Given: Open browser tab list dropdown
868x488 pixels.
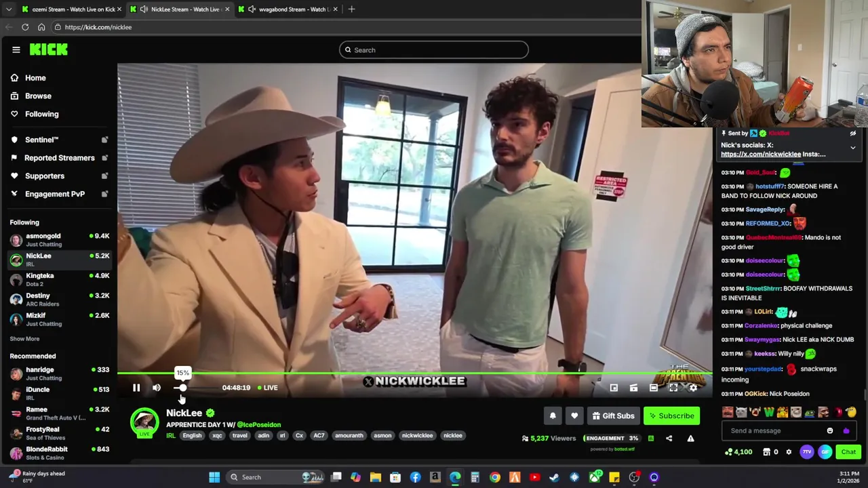Looking at the screenshot, I should pos(8,9).
